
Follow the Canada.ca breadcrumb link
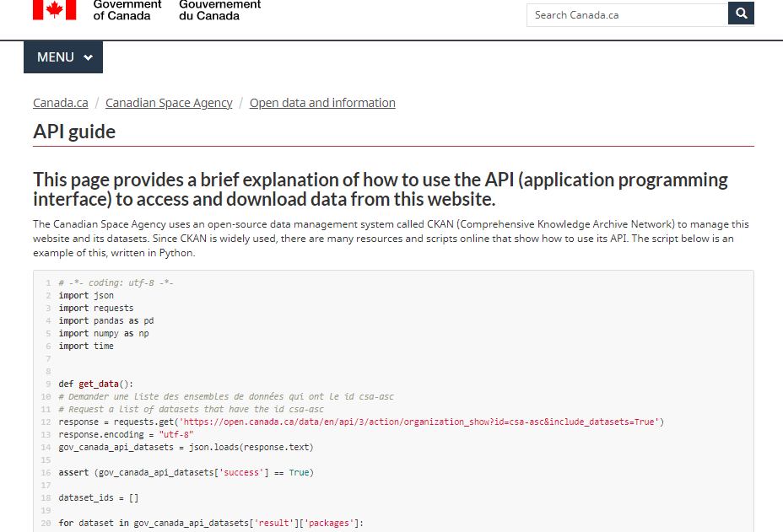[x=59, y=102]
